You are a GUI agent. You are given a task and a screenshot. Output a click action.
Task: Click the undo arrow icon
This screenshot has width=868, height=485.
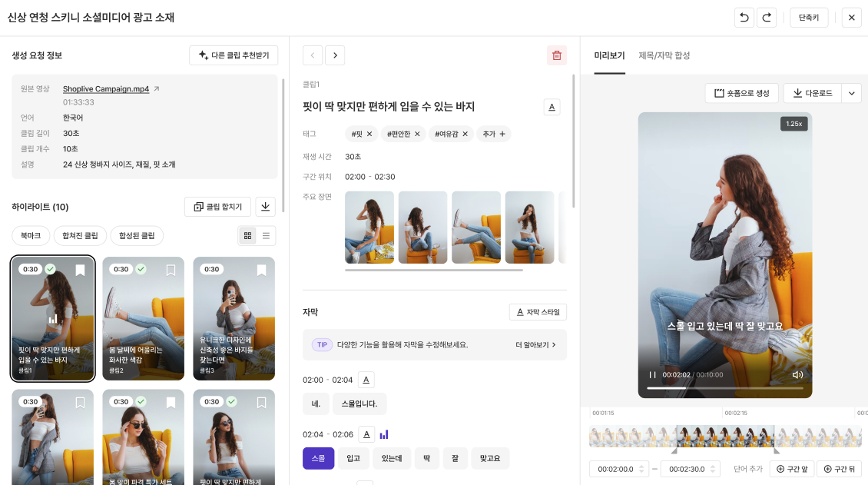tap(744, 18)
